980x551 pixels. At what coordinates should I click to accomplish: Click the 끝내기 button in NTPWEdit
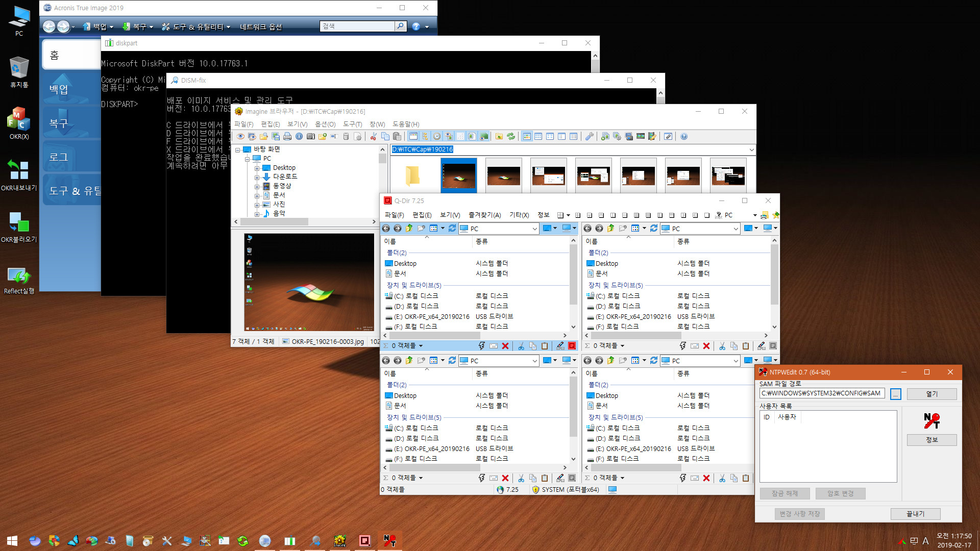[x=916, y=514]
